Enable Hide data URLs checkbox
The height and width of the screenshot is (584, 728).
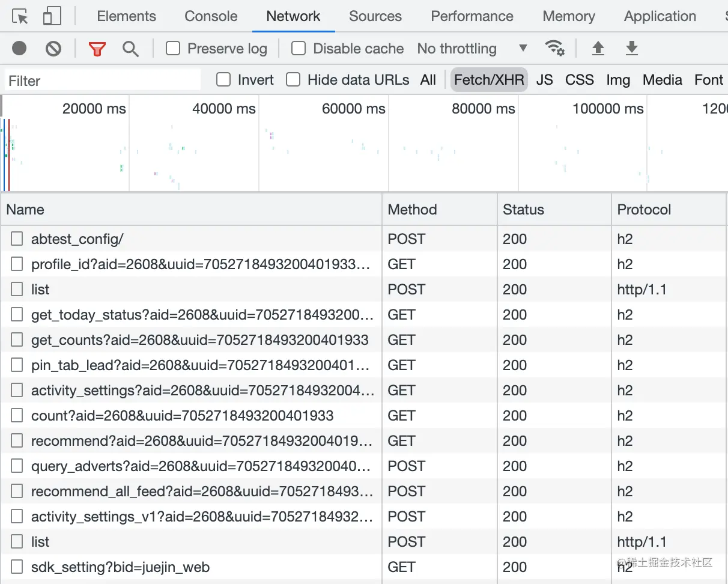point(293,79)
